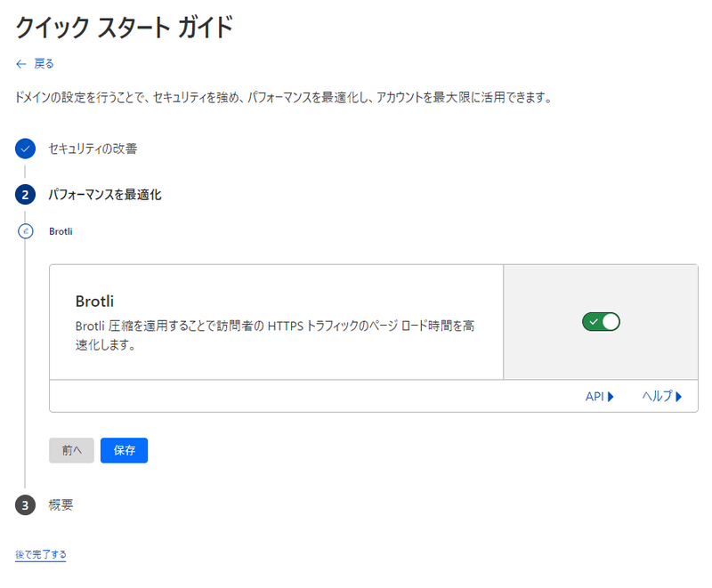Click the 前へ previous button
The width and height of the screenshot is (712, 588).
click(x=71, y=450)
